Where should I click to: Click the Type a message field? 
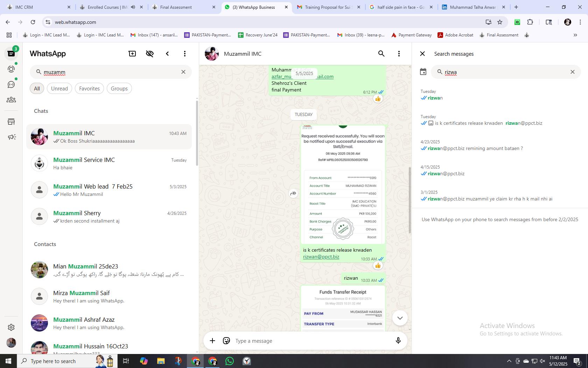pos(311,341)
